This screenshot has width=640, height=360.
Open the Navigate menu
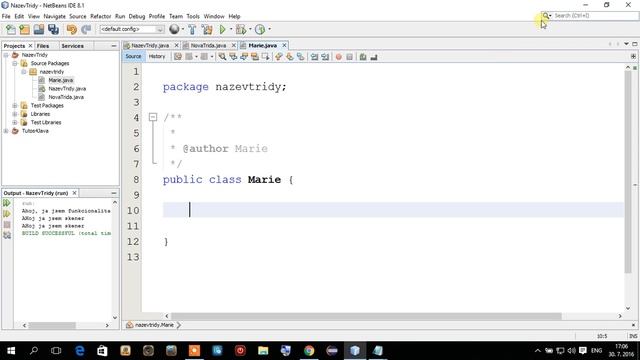click(x=54, y=16)
